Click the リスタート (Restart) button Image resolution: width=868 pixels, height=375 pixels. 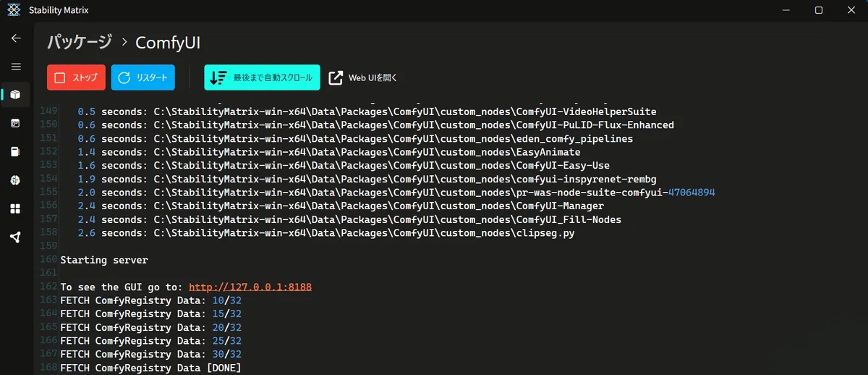coord(142,77)
